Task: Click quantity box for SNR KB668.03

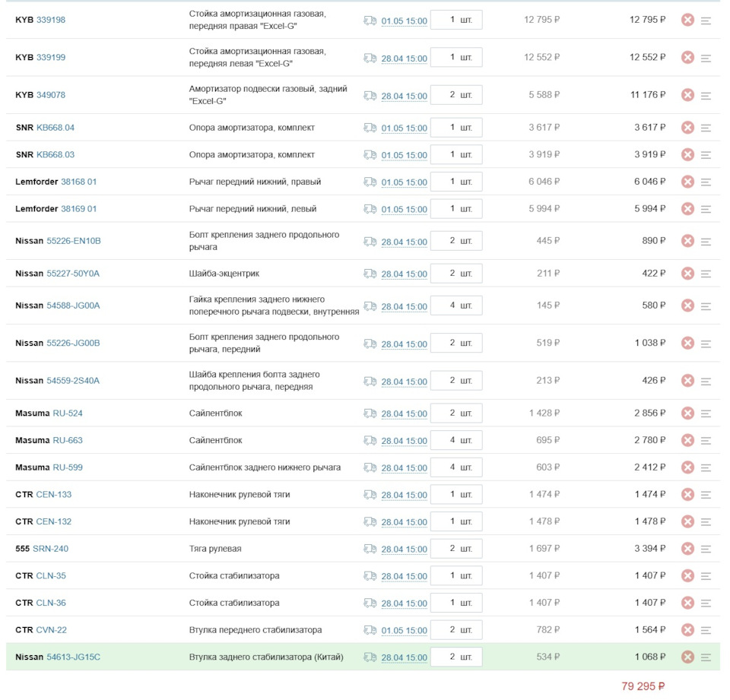Action: pos(455,154)
